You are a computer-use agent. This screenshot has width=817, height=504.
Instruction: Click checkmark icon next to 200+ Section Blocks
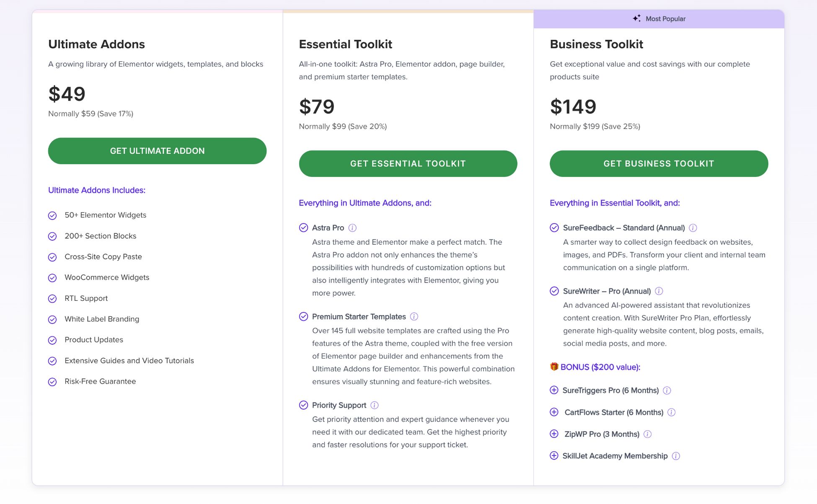pyautogui.click(x=52, y=236)
